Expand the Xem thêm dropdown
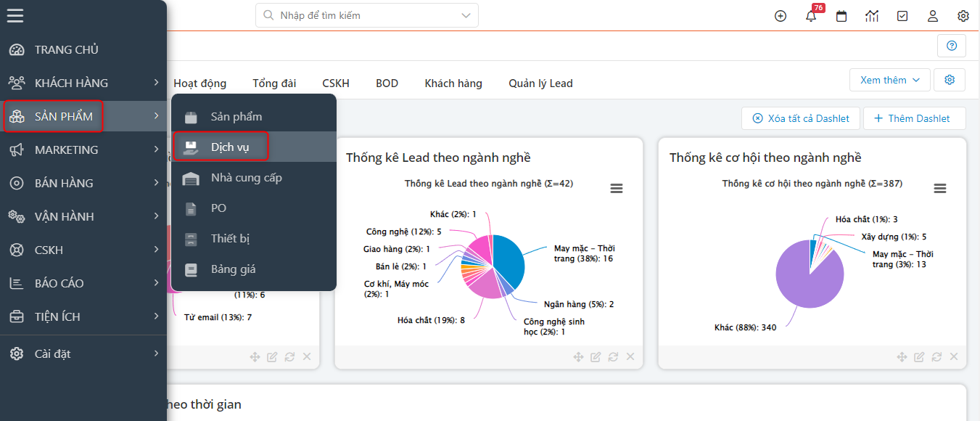 point(889,80)
